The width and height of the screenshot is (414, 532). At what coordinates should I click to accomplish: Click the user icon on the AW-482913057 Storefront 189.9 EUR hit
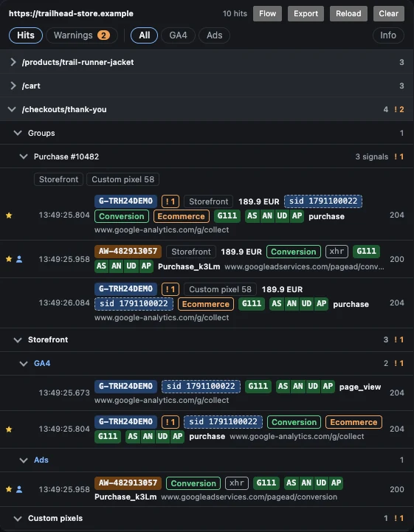pos(19,259)
